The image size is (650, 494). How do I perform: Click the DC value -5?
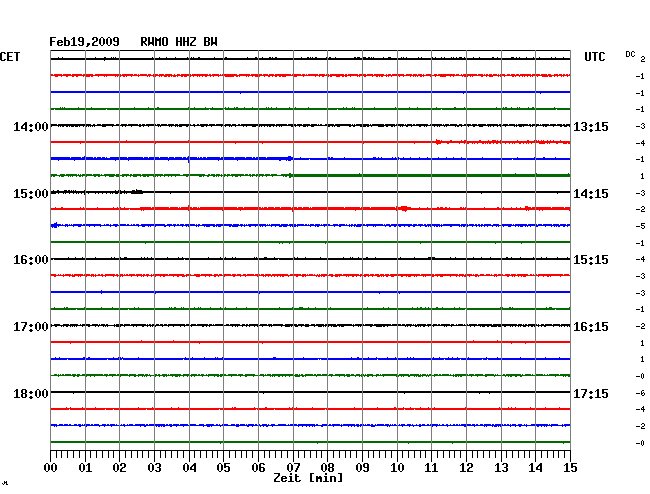click(640, 226)
